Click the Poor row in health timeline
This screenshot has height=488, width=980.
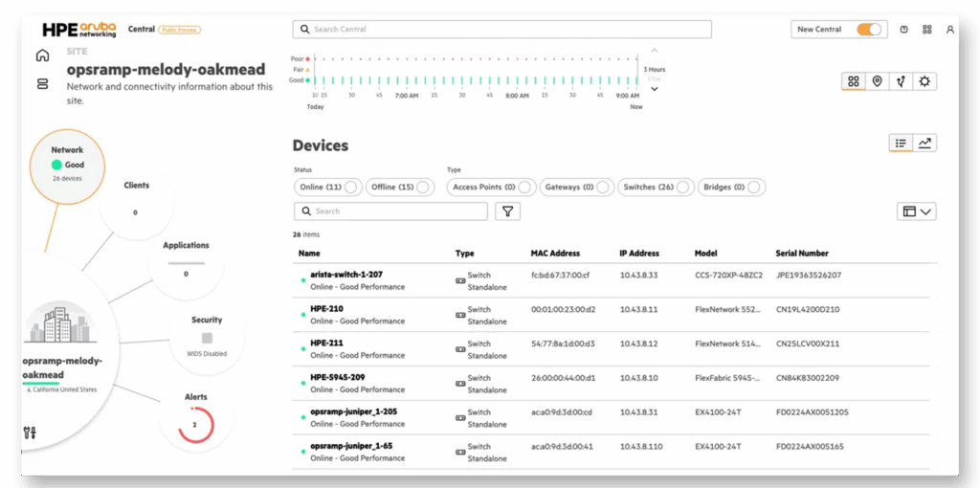[475, 58]
